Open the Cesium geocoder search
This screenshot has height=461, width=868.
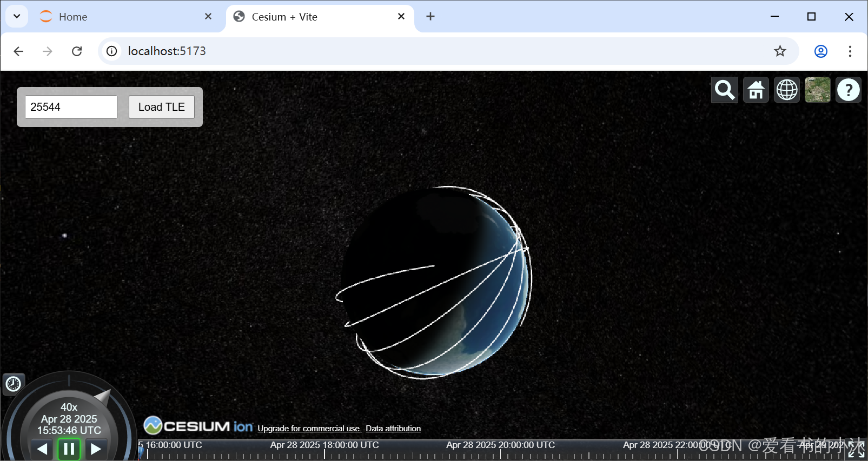725,90
